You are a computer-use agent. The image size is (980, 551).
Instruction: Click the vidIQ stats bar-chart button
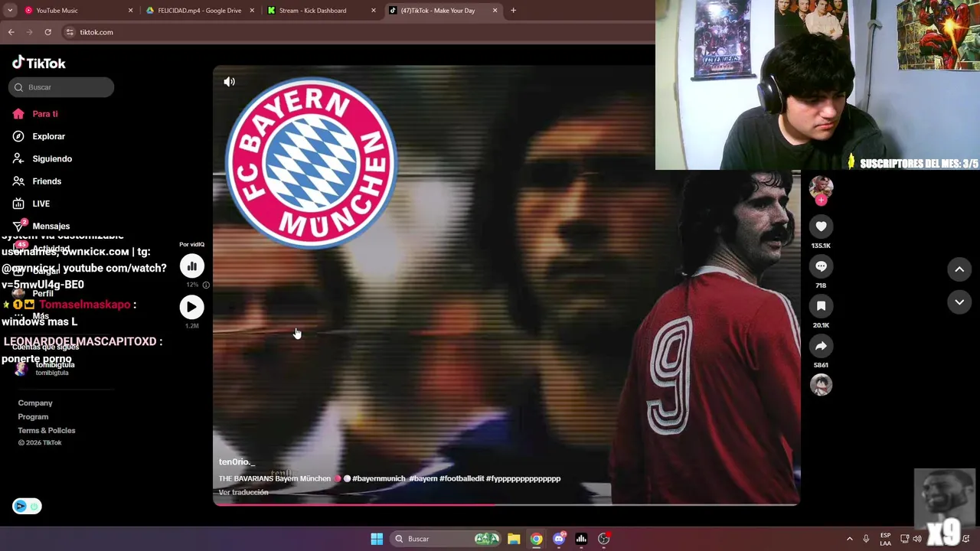[x=191, y=266]
